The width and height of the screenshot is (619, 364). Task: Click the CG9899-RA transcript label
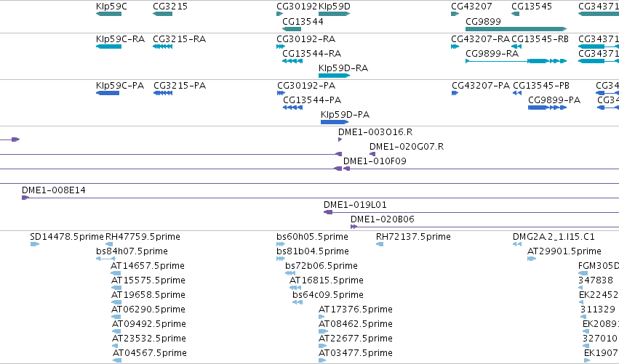click(x=492, y=54)
